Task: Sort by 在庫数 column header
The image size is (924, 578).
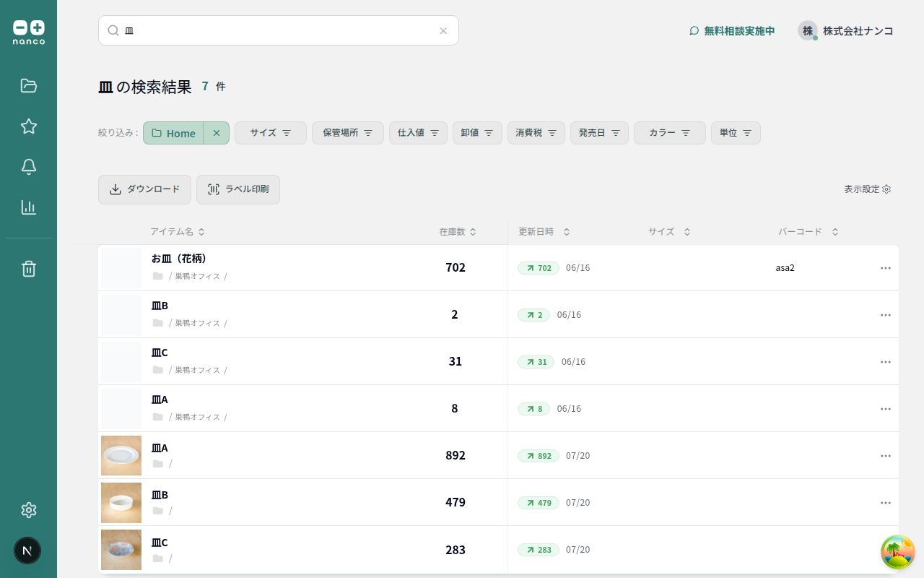Action: pyautogui.click(x=458, y=232)
